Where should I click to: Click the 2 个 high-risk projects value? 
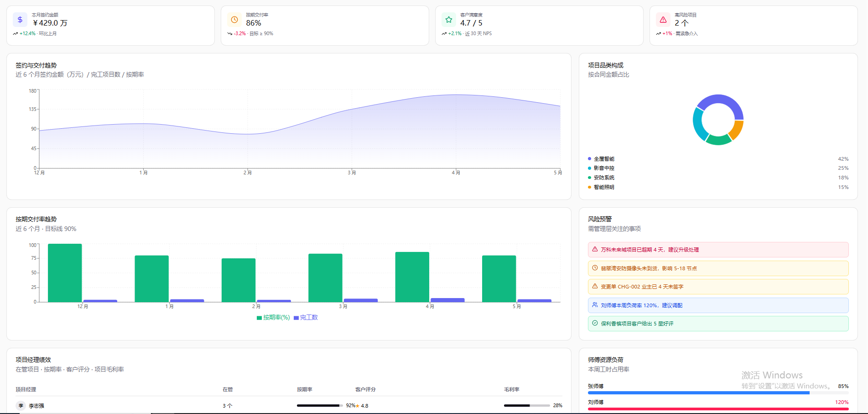coord(681,23)
